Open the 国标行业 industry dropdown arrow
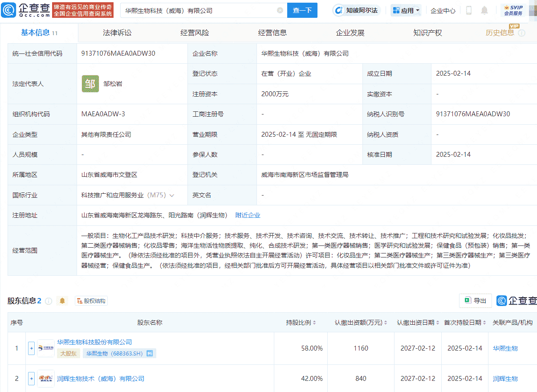537x392 pixels. pyautogui.click(x=172, y=195)
